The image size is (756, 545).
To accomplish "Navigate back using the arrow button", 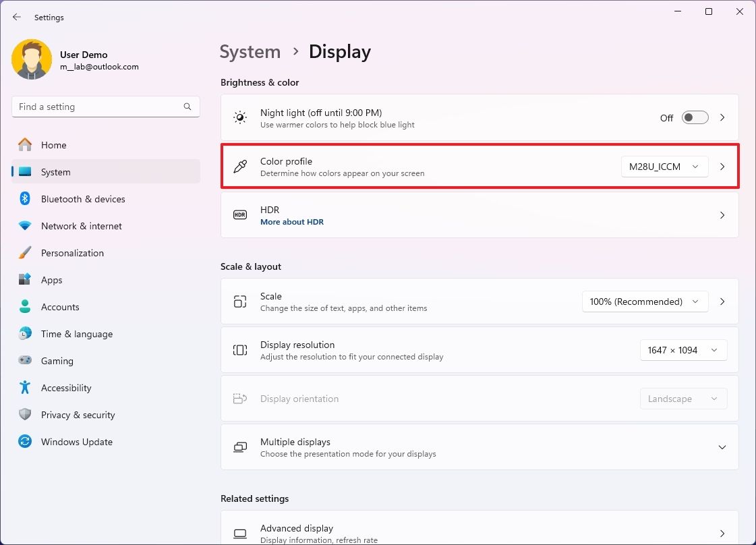I will (x=16, y=17).
